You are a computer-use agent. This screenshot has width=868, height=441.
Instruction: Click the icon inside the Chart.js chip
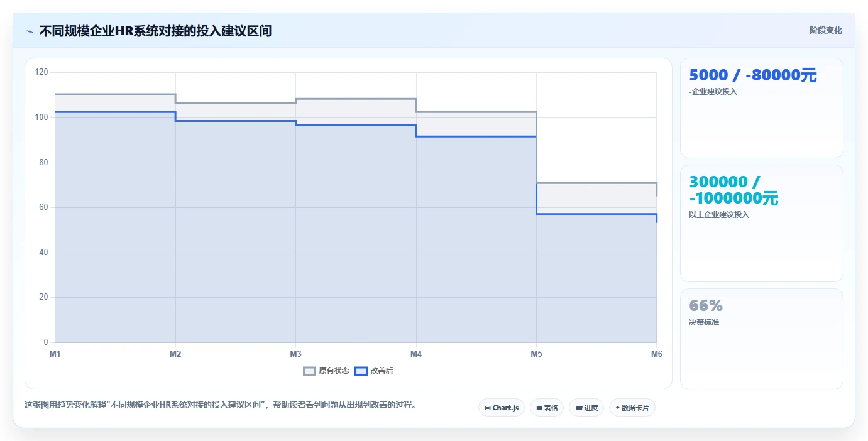point(488,408)
